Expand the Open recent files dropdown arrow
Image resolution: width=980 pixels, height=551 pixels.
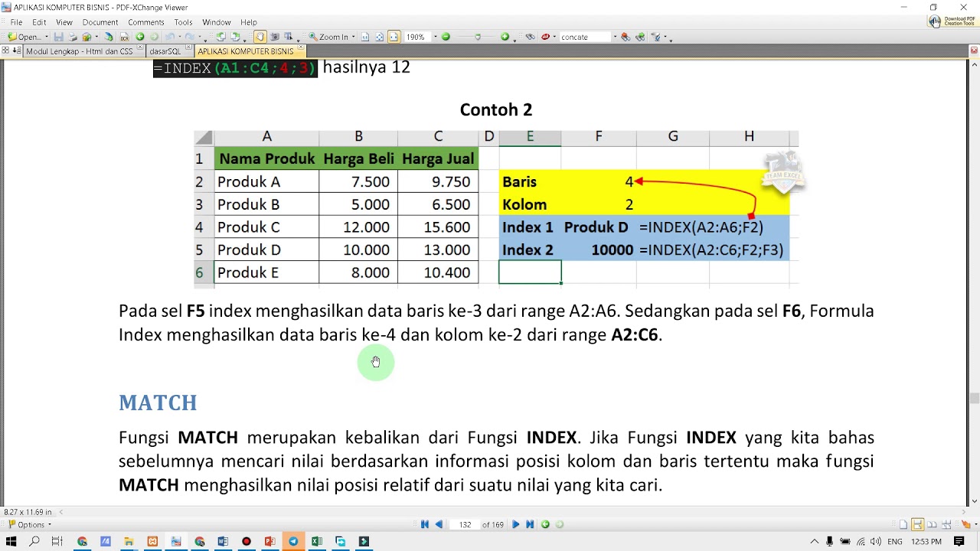click(x=47, y=37)
